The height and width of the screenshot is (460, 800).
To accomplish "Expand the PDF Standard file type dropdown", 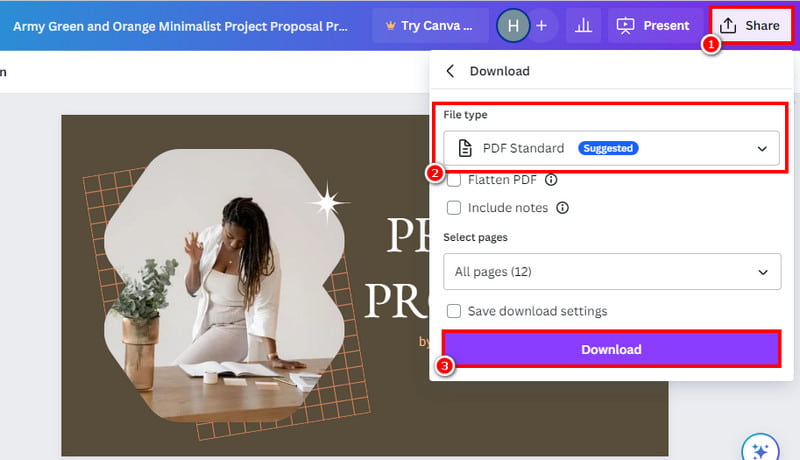I will 610,148.
